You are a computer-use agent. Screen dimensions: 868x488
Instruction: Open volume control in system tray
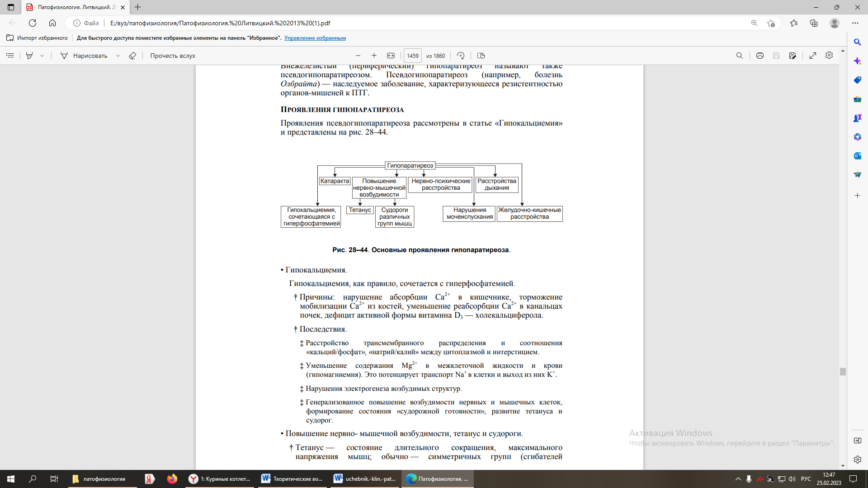pos(792,479)
